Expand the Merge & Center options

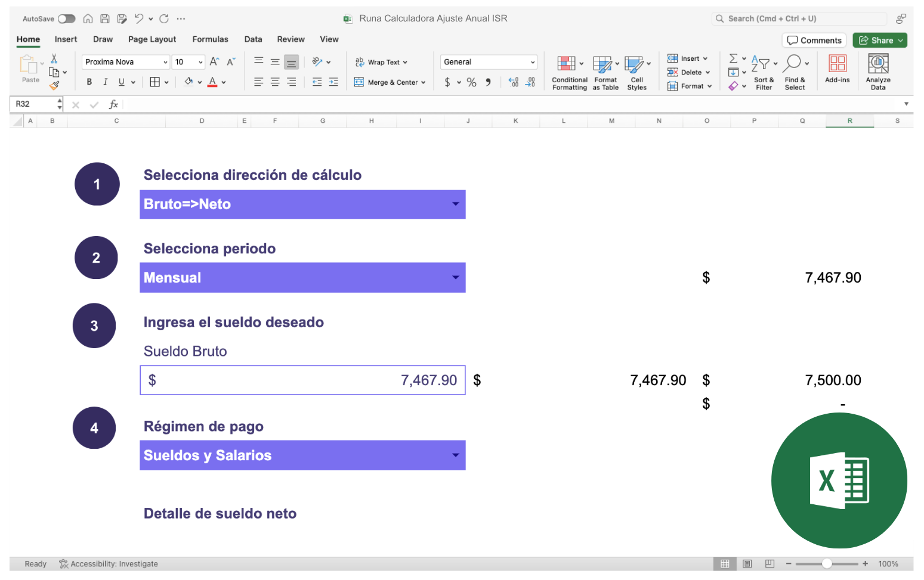pyautogui.click(x=423, y=82)
